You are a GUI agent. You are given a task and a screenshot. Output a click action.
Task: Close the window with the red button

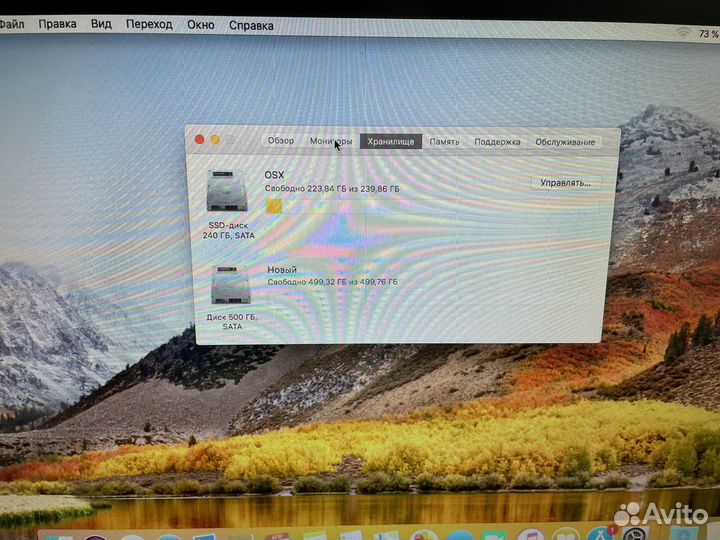pyautogui.click(x=199, y=140)
